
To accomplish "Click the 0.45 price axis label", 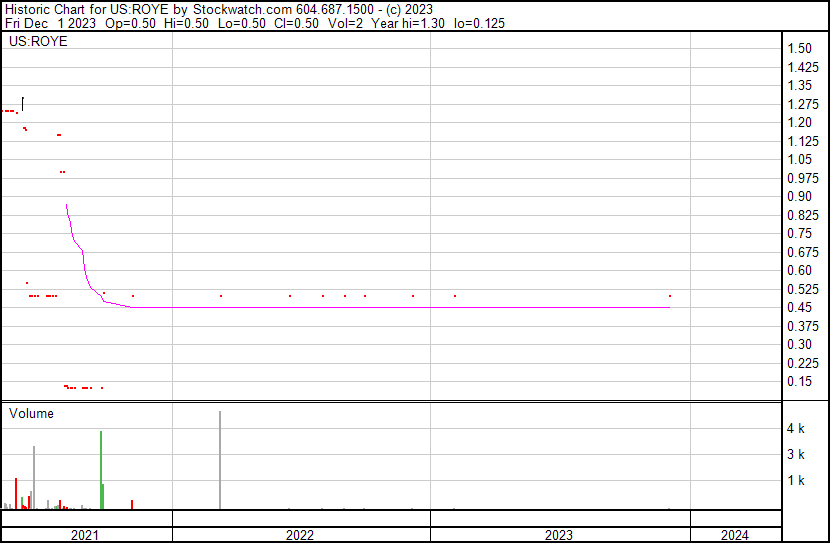I will tap(799, 308).
